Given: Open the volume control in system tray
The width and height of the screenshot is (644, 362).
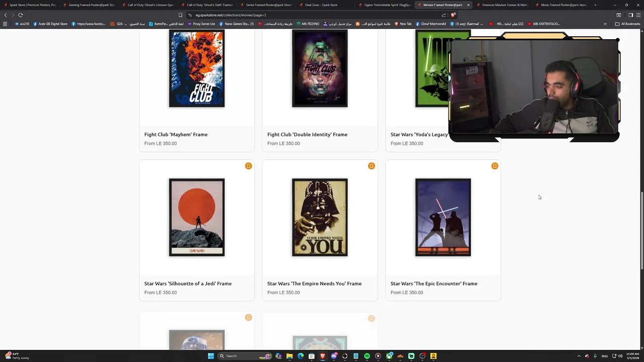Looking at the screenshot, I should pos(620,356).
